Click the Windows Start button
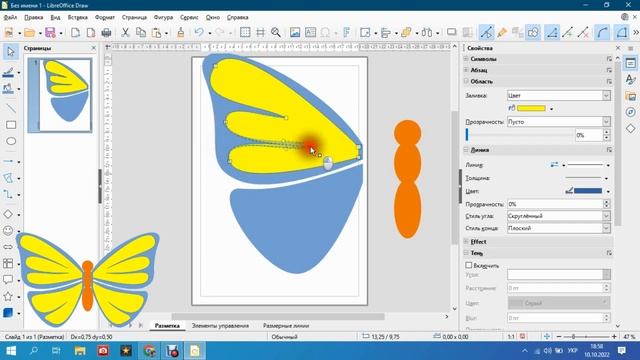The width and height of the screenshot is (640, 360). click(x=11, y=351)
